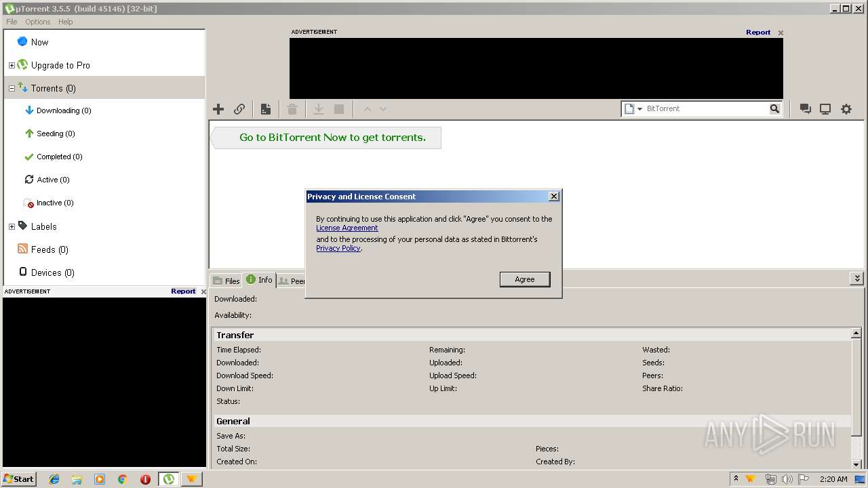Click Report link above top advertisement
This screenshot has height=488, width=868.
click(x=758, y=32)
